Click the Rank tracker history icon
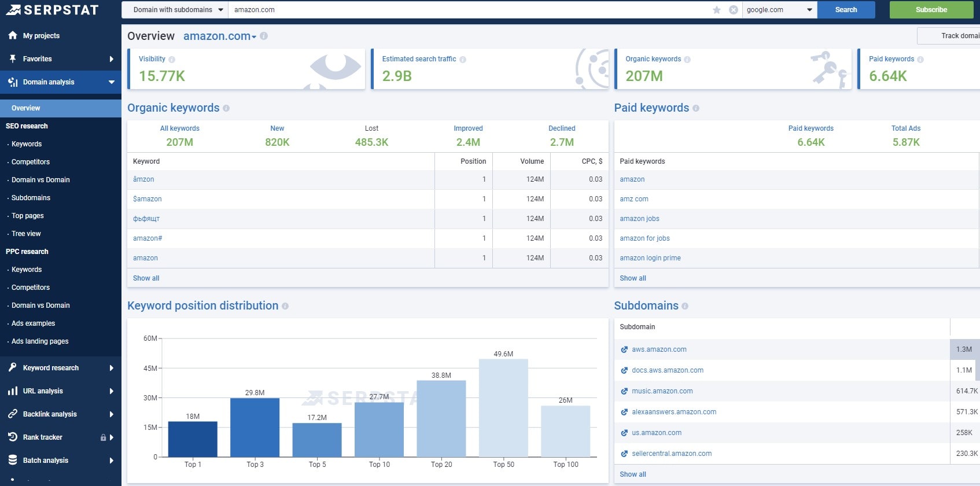The width and height of the screenshot is (980, 486). coord(13,437)
